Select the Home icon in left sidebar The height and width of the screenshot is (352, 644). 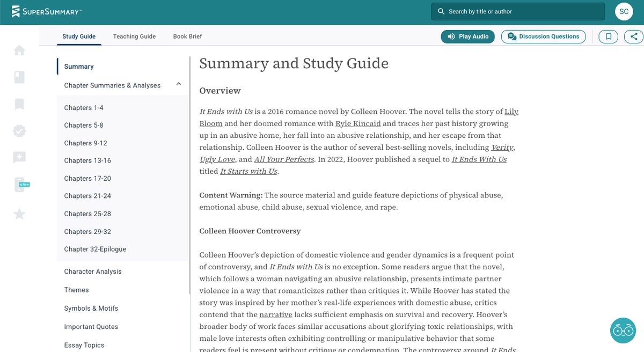pos(19,50)
